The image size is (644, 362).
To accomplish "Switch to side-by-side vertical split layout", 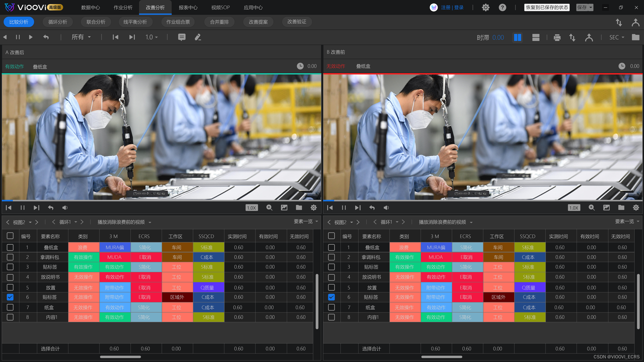I will point(517,37).
